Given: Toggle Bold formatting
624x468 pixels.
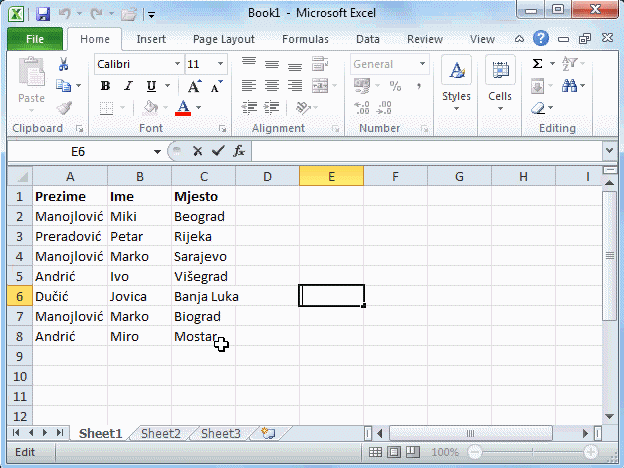Looking at the screenshot, I should pyautogui.click(x=105, y=86).
